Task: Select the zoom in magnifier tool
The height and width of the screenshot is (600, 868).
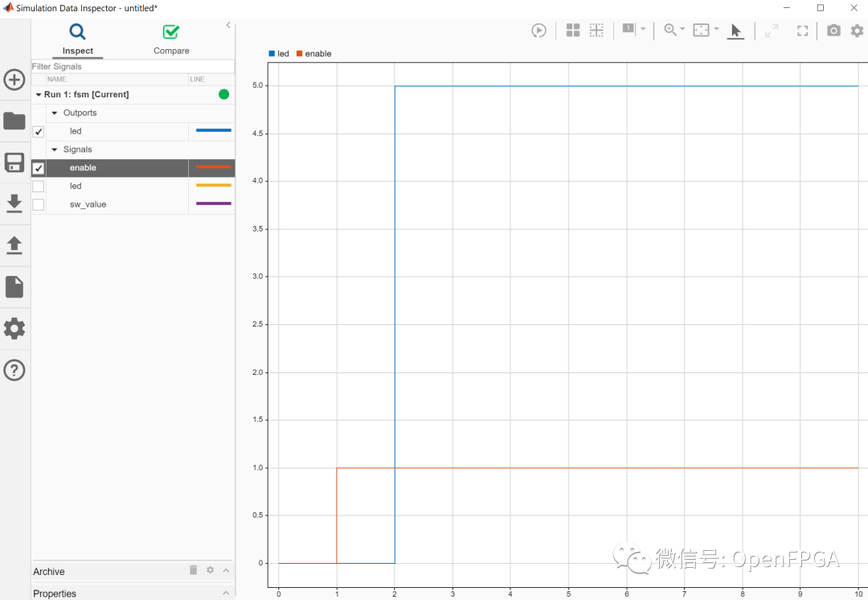Action: click(x=669, y=30)
